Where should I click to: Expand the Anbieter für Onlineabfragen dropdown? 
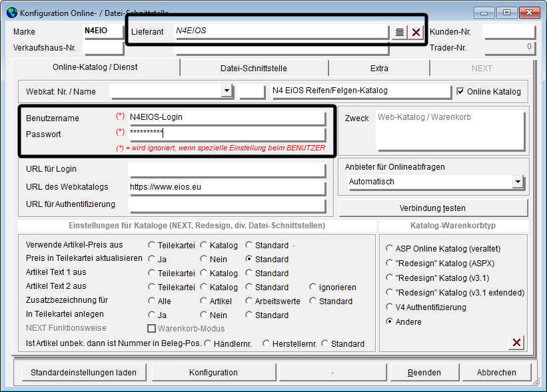[x=518, y=182]
